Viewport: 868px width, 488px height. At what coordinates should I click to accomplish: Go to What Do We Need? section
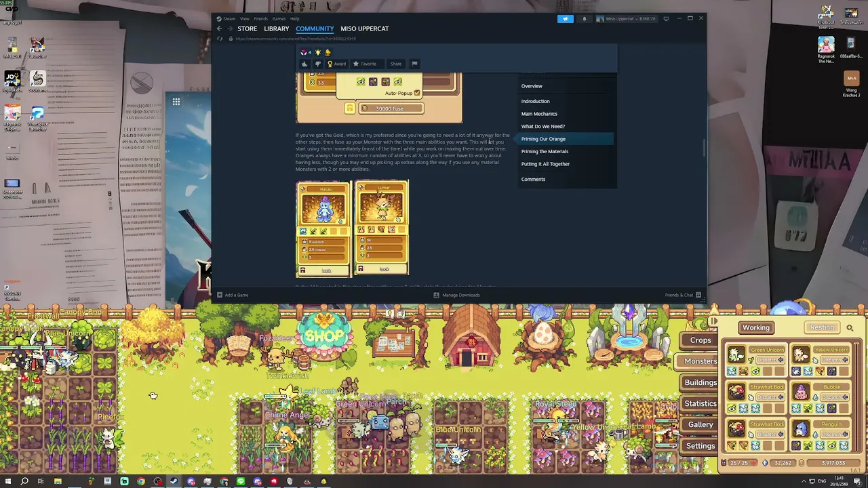point(542,126)
